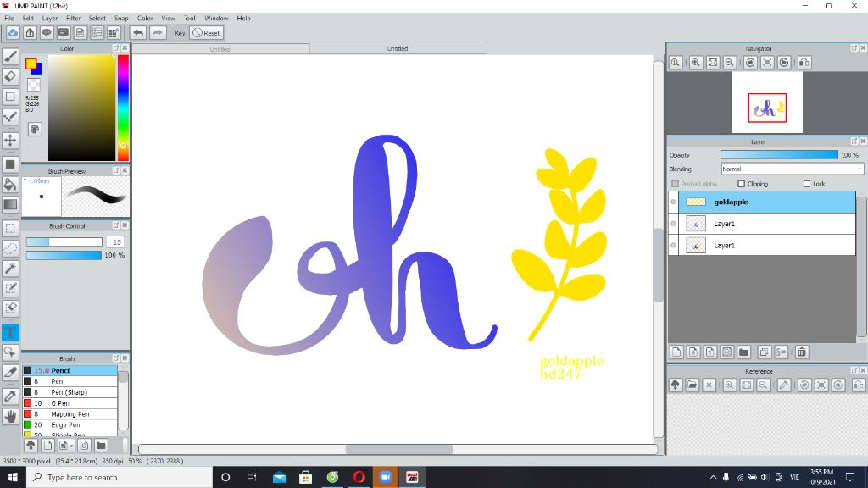Open an image with the Reference folder icon

(x=692, y=385)
